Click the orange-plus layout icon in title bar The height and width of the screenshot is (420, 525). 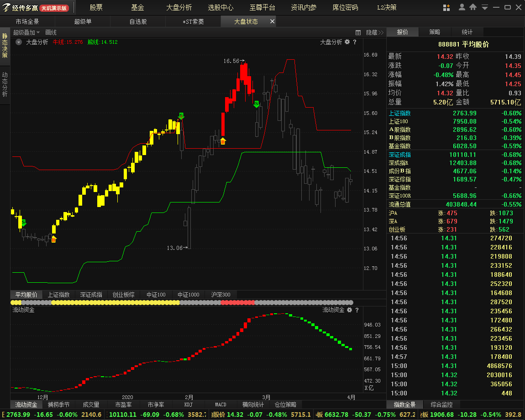tap(446, 7)
